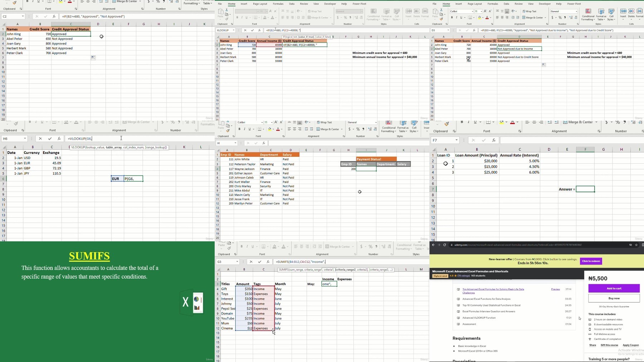Click the Answer cell F7 in Loan sheet
Screen dimensions: 644x362
585,189
